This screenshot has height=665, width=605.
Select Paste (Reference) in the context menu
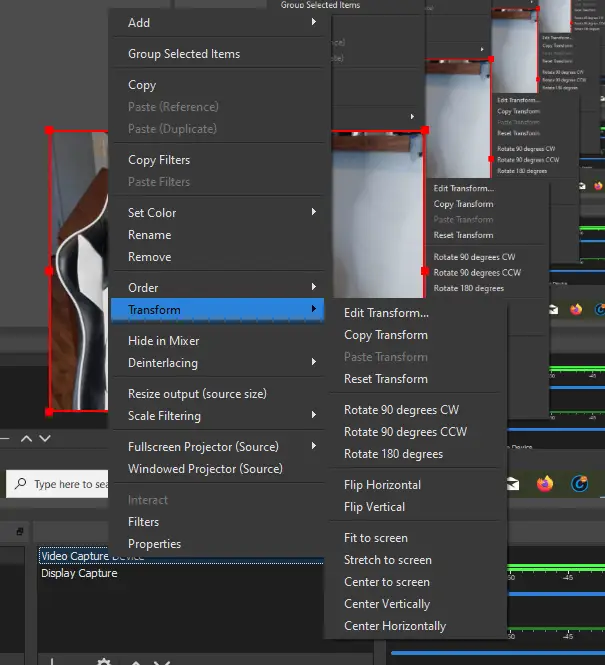(x=217, y=107)
